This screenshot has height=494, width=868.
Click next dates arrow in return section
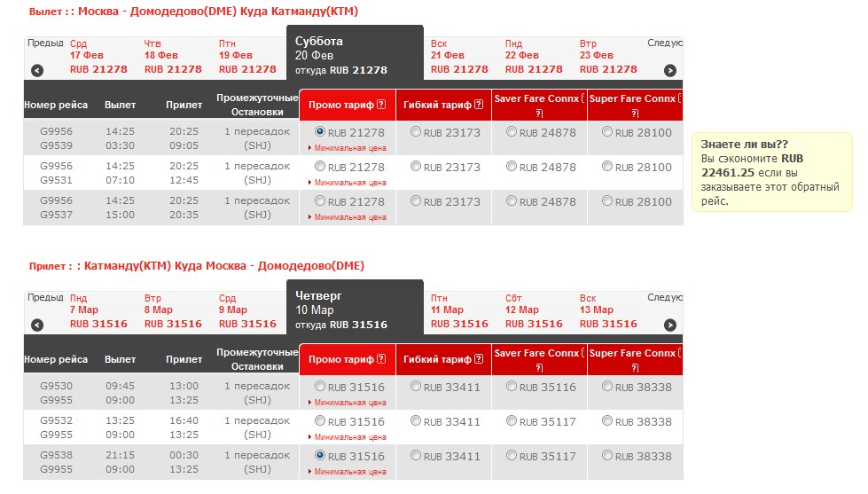[x=670, y=325]
